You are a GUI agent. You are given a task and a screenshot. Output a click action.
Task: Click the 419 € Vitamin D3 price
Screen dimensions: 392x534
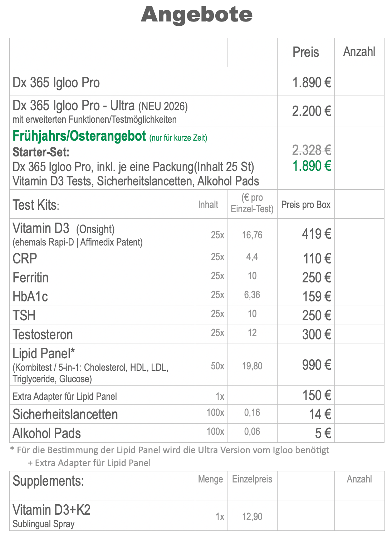click(x=317, y=234)
